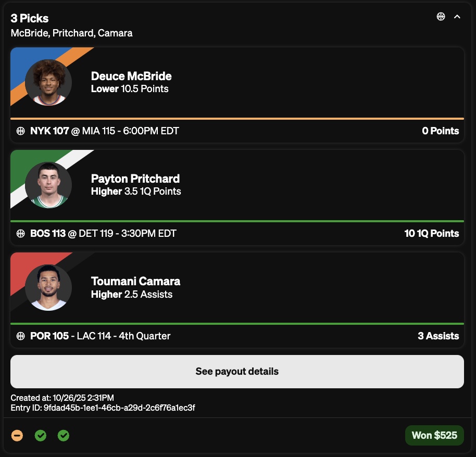Click the 10 1Q Points result
This screenshot has width=476, height=457.
431,234
